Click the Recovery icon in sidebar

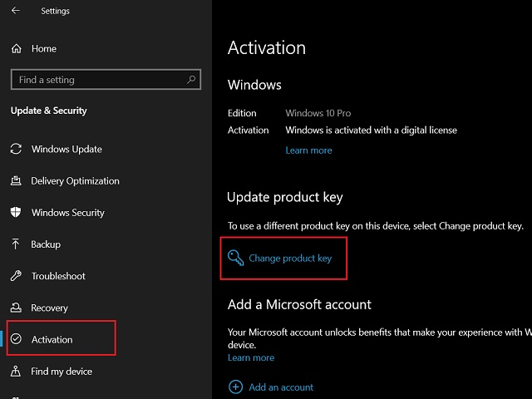pyautogui.click(x=16, y=308)
